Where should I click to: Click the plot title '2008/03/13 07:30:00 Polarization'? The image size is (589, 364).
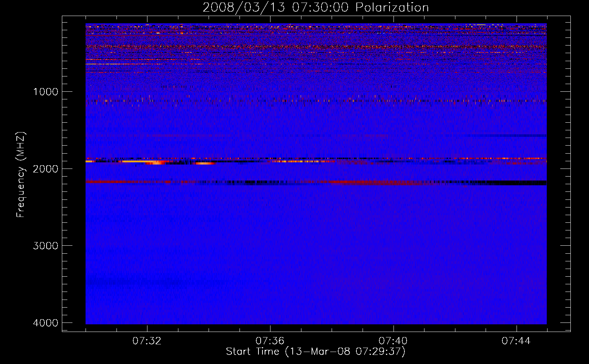coord(316,8)
